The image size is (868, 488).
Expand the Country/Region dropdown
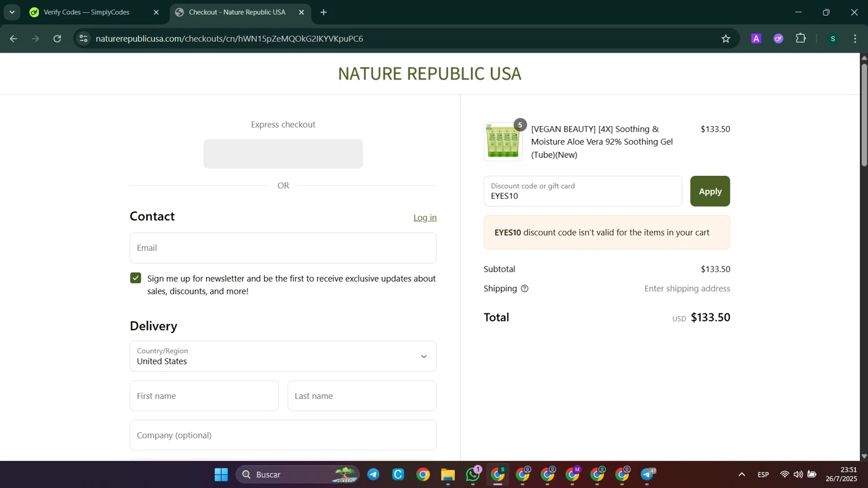click(x=283, y=356)
